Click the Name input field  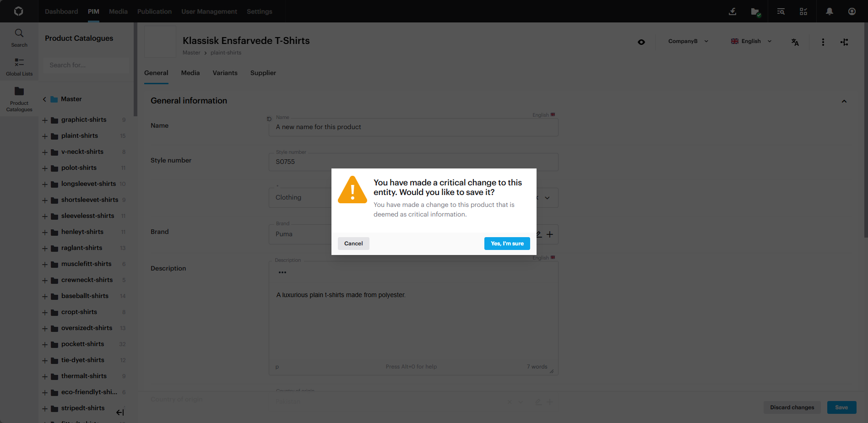[413, 127]
